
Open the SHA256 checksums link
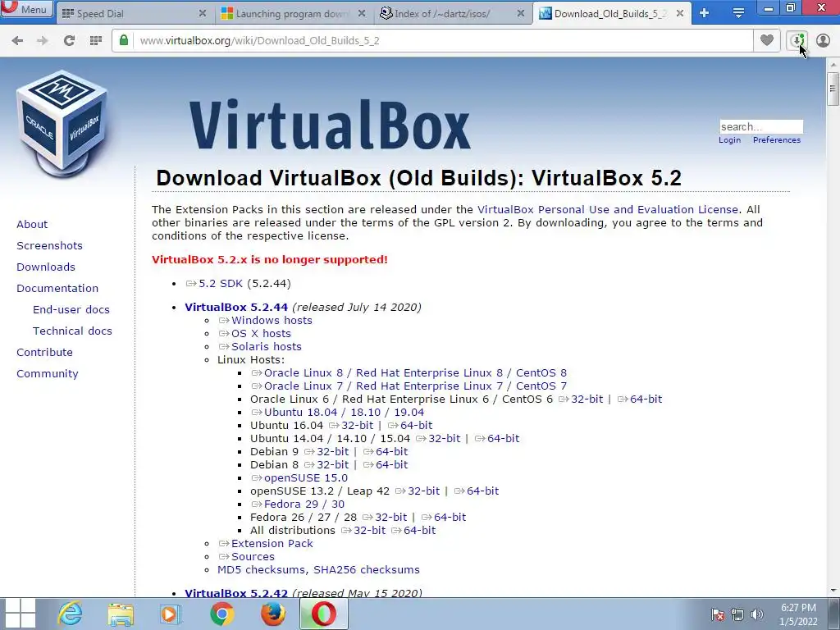(367, 569)
